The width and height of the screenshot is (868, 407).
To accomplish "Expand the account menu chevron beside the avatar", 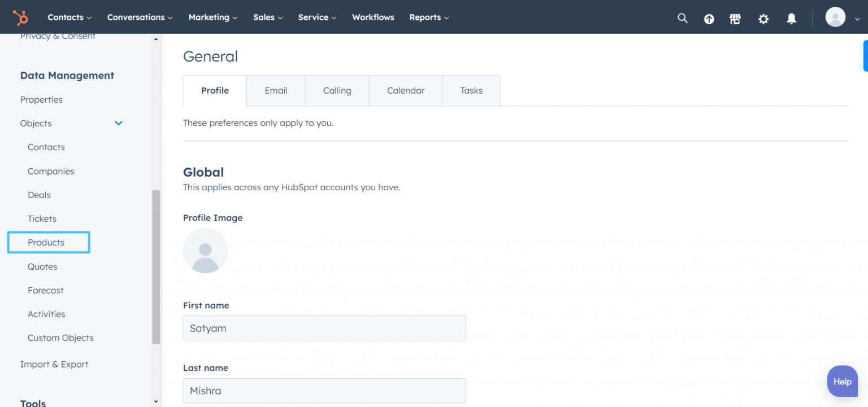I will point(857,18).
